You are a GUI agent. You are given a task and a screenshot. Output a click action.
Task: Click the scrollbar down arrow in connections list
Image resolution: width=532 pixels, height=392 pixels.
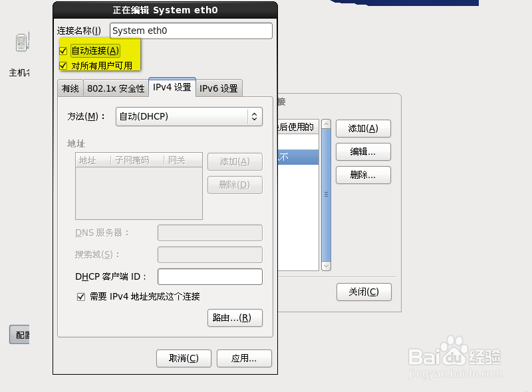[x=326, y=266]
